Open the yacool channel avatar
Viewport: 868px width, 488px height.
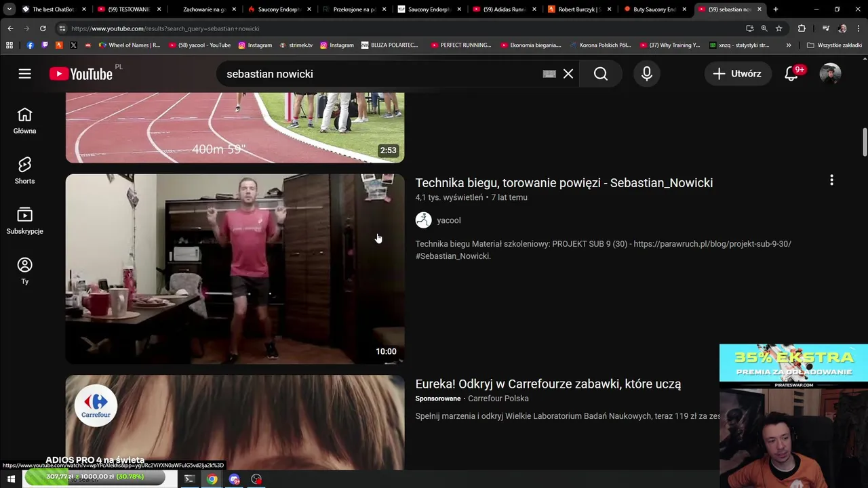423,220
